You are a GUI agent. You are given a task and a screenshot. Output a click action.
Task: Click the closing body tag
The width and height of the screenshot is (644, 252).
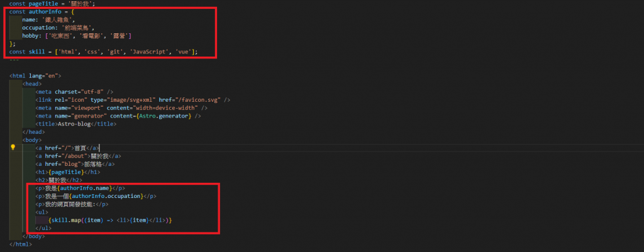click(34, 236)
